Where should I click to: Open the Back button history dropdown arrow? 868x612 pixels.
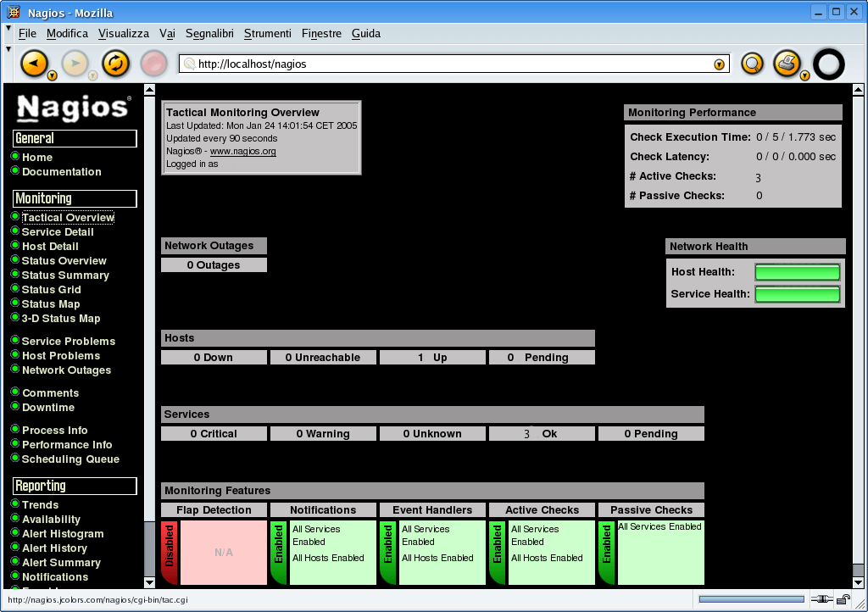click(52, 75)
